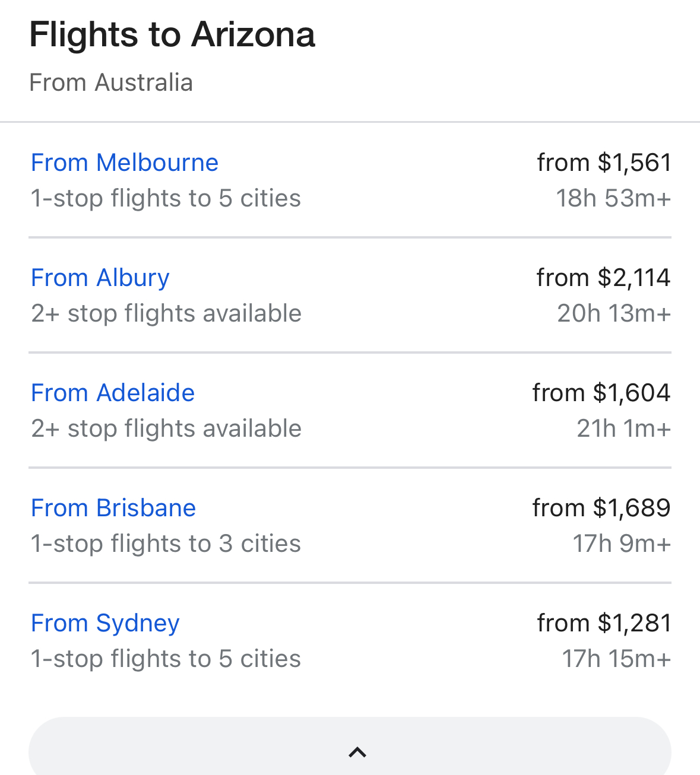Click the 18h 53m+ duration for Melbourne
This screenshot has height=775, width=700.
click(x=613, y=198)
